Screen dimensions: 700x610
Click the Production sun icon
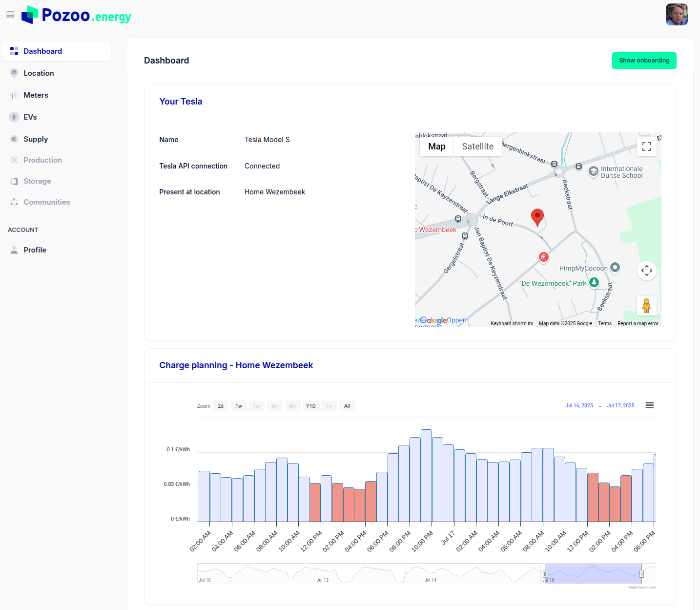(x=14, y=160)
